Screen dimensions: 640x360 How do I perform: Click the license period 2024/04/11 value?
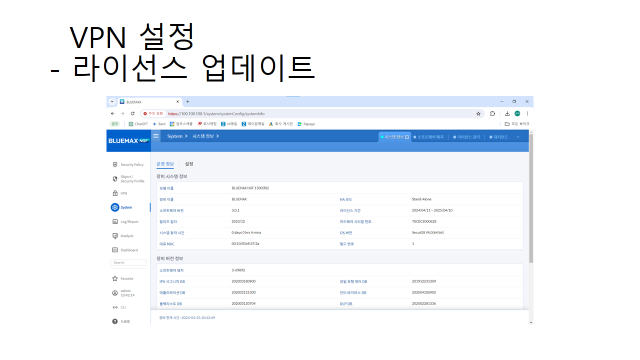[x=432, y=211]
